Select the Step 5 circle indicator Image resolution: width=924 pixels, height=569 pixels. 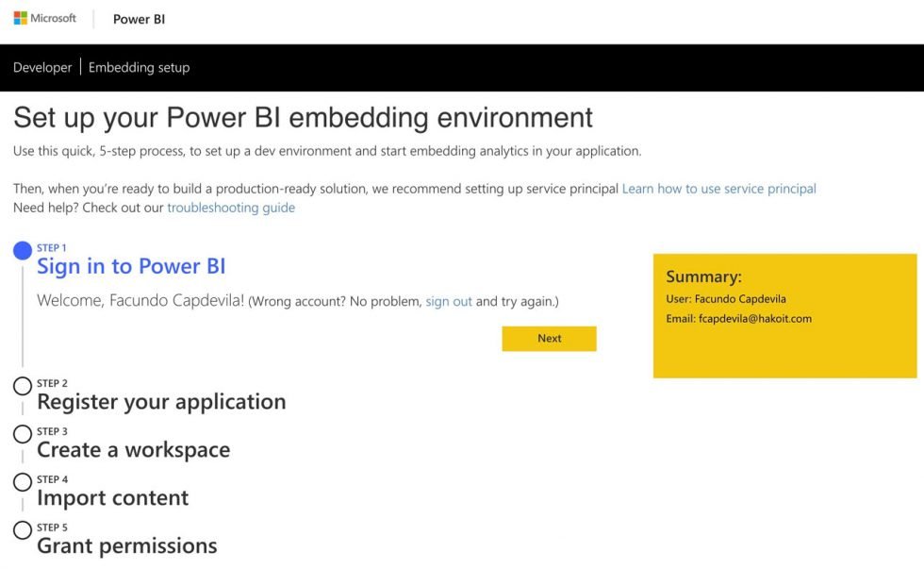(23, 530)
